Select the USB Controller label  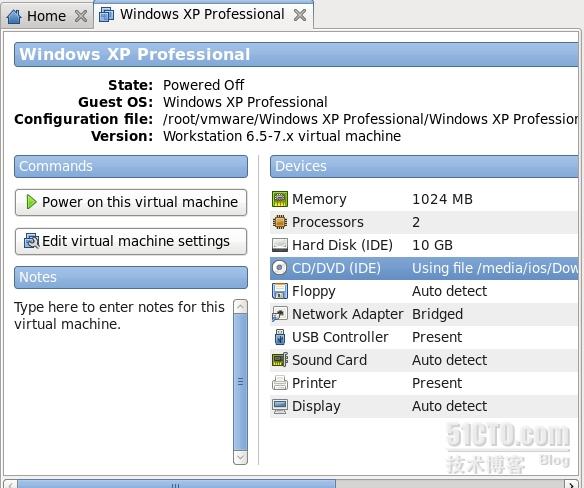(x=340, y=338)
